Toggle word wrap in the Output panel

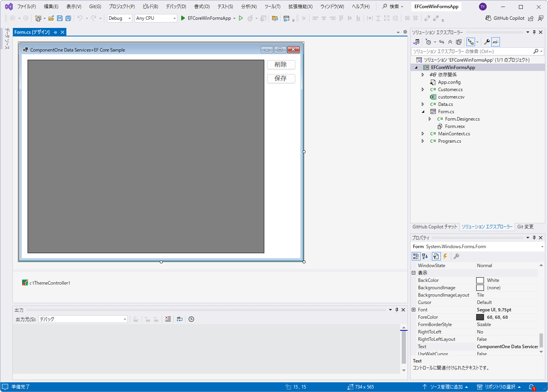[x=179, y=319]
